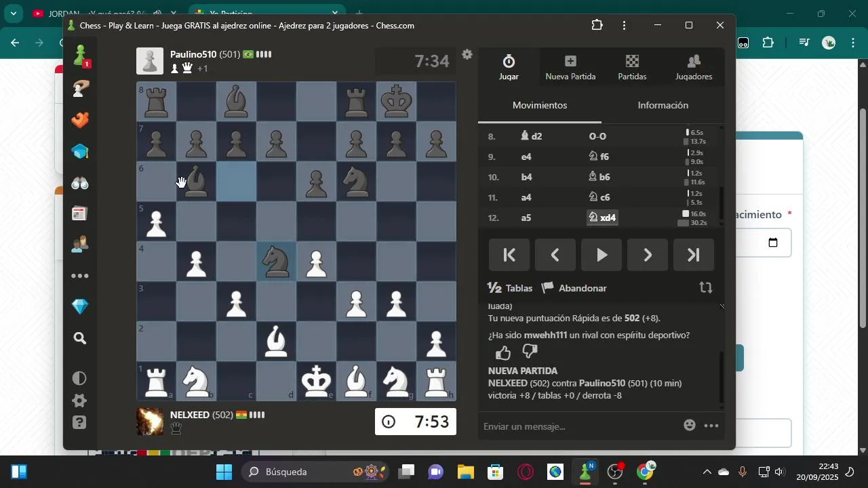Open the Play section hand-with-pawn icon
The image size is (868, 488).
(80, 88)
